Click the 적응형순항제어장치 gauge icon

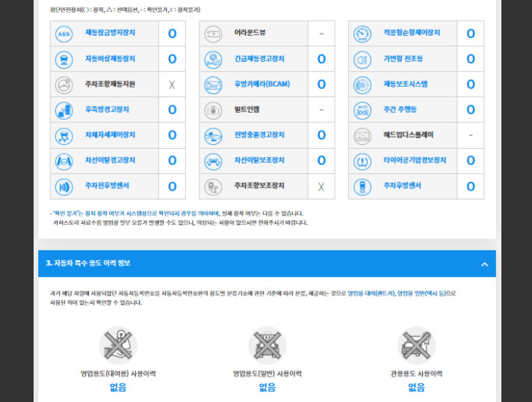tap(362, 34)
